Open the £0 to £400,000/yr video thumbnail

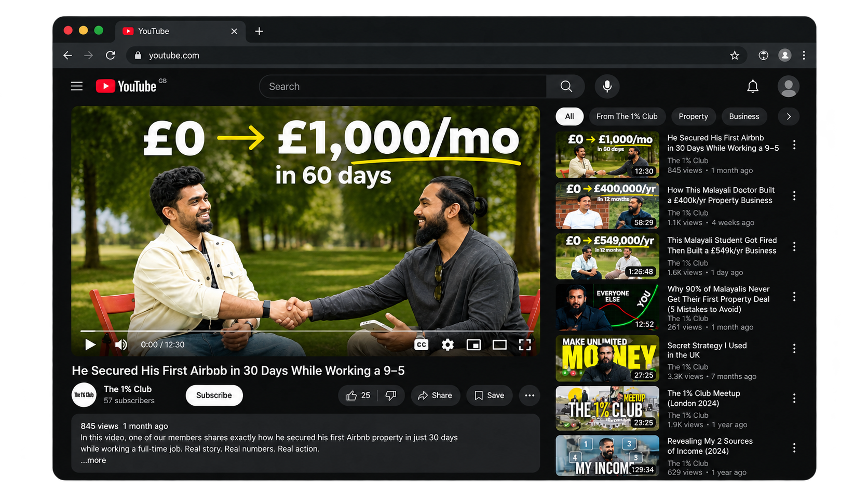point(607,206)
